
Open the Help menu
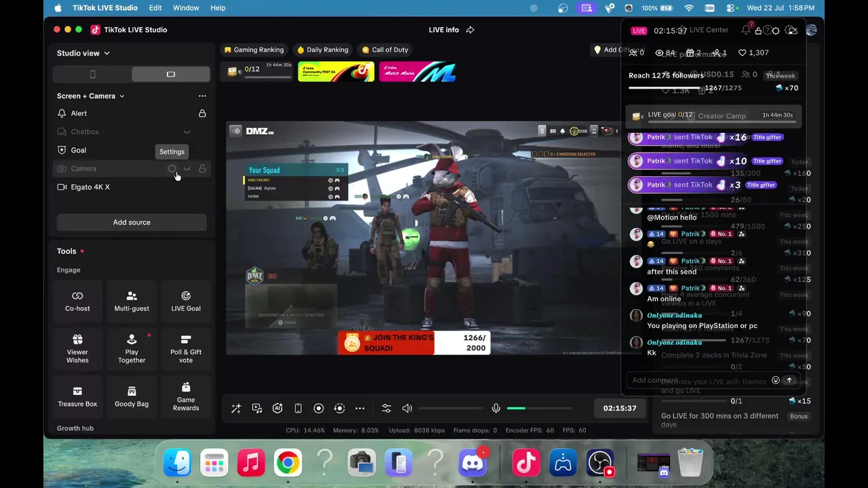tap(218, 8)
